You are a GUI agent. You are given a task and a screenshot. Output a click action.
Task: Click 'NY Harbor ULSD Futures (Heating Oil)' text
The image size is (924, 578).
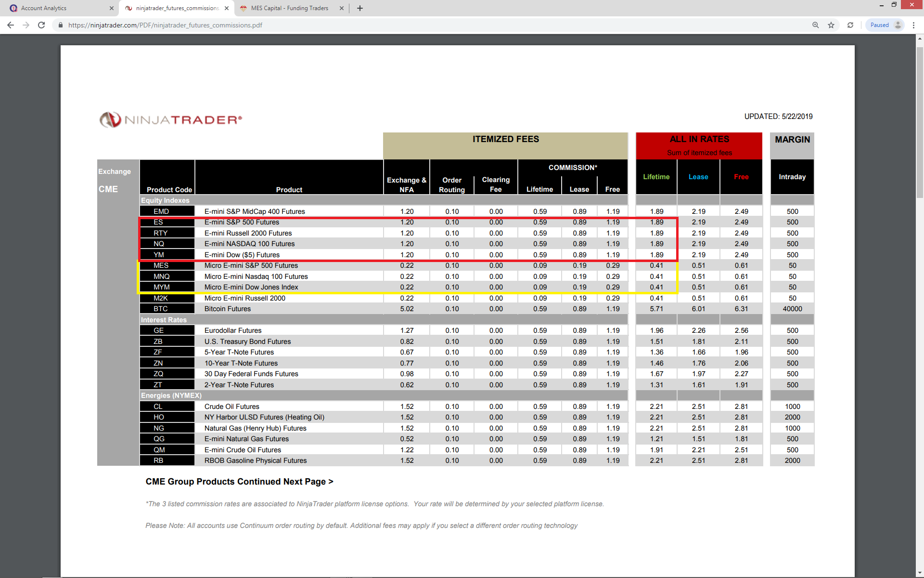coord(264,417)
